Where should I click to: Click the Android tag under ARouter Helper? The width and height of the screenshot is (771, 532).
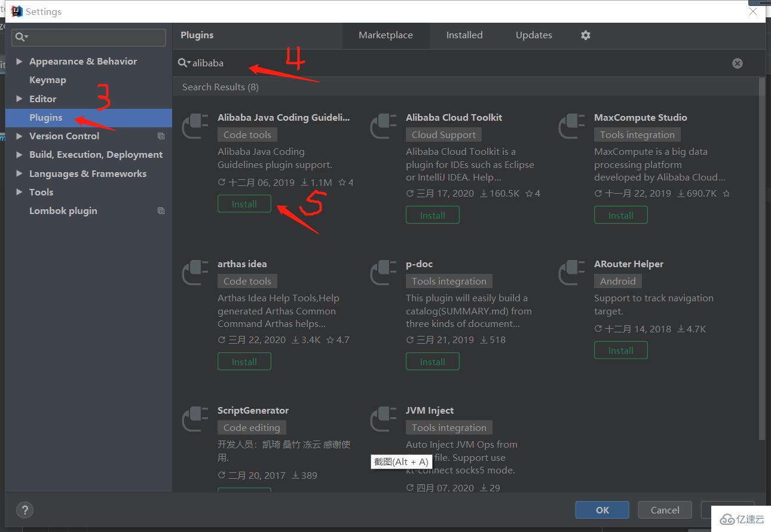pos(618,282)
